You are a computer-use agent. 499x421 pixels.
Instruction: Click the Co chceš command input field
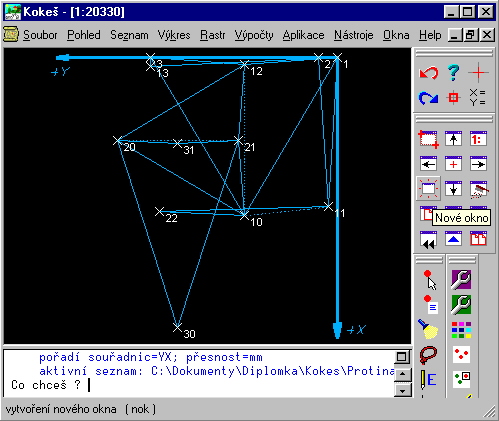(199, 385)
